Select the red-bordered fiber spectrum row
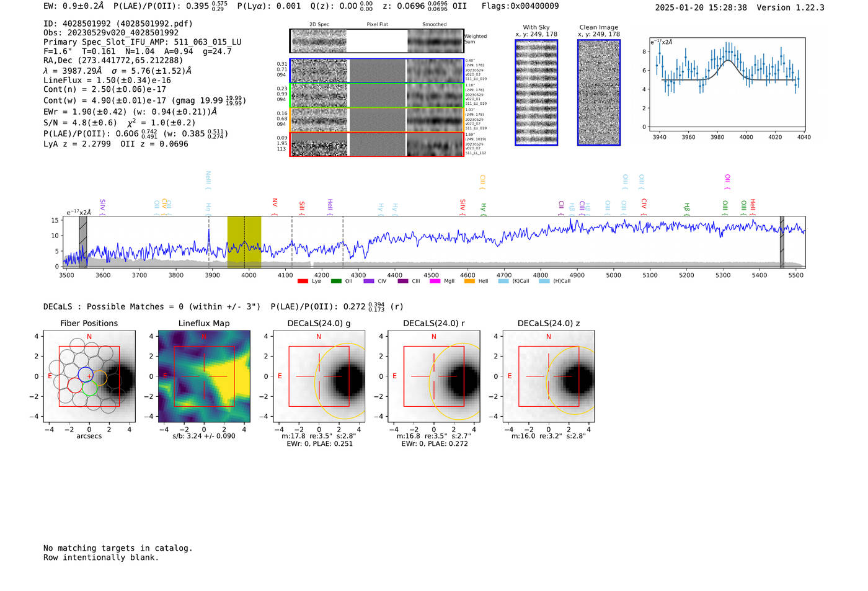Screen dimensions: 868x591 (376, 144)
